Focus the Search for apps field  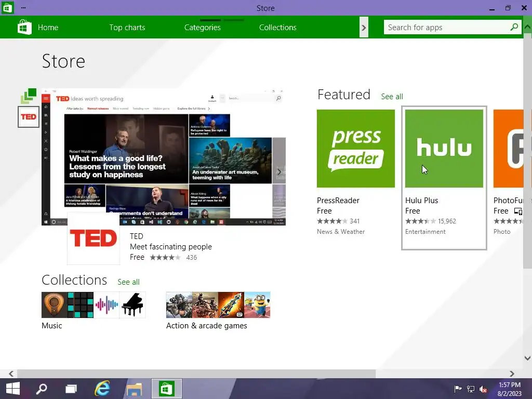(453, 27)
